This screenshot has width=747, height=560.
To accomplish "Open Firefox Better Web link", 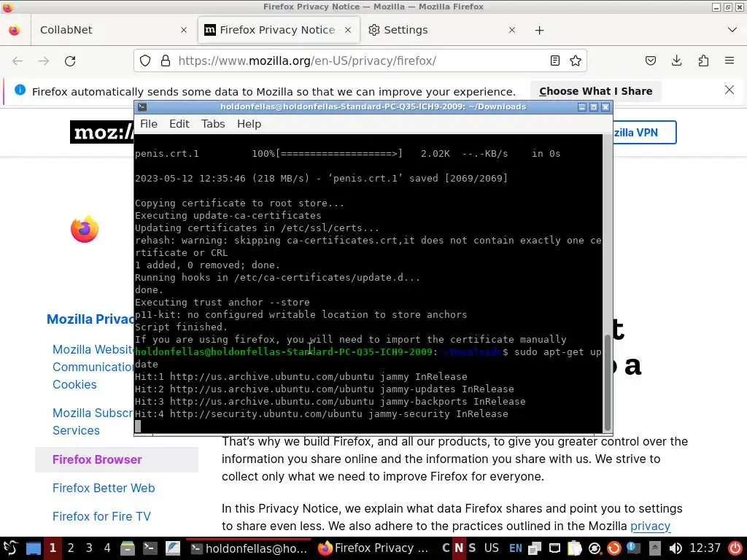I will tap(104, 488).
